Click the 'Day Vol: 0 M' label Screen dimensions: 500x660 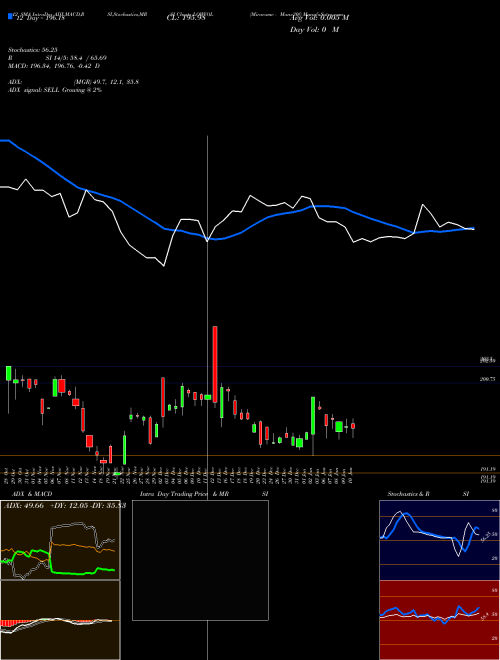[x=314, y=29]
